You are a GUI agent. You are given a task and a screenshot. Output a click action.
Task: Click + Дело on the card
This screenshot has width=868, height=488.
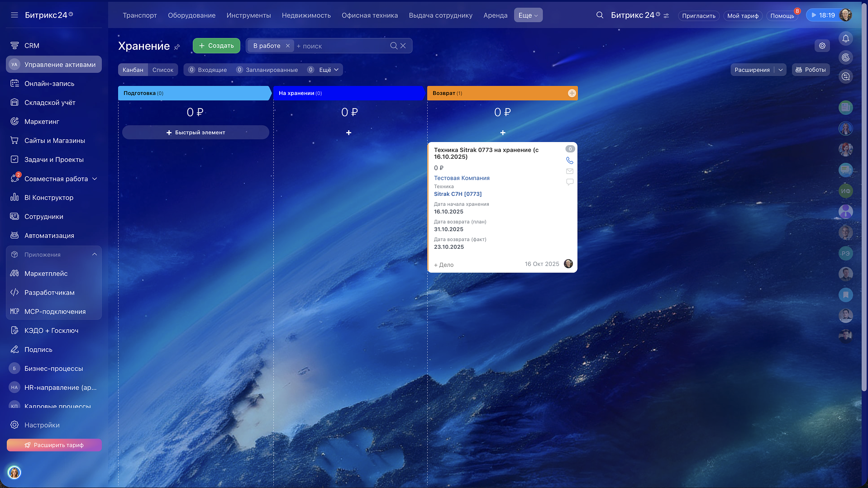[444, 265]
